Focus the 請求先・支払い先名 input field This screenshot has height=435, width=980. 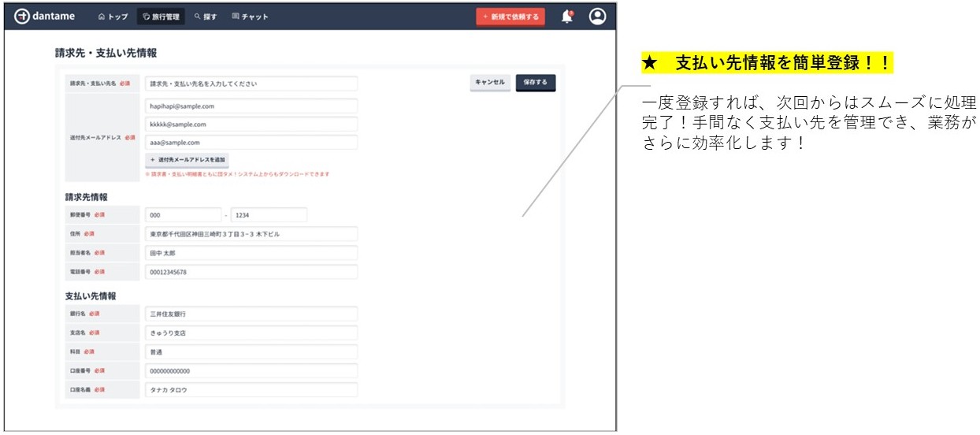pos(251,84)
